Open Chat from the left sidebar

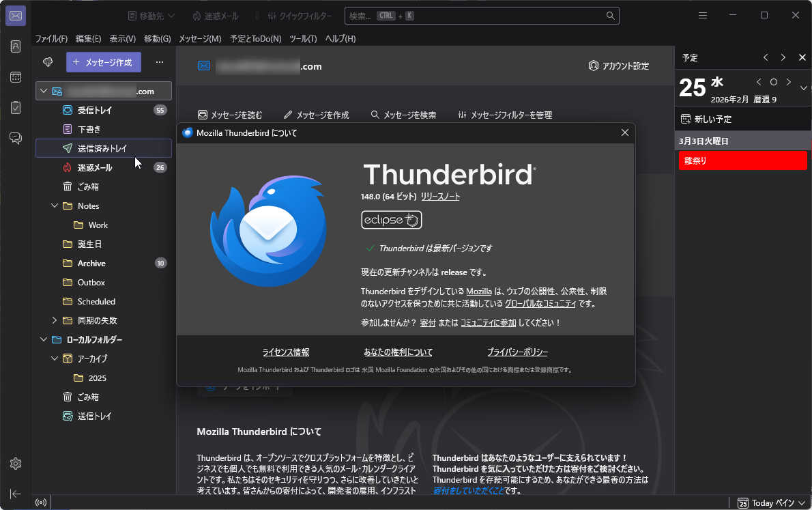coord(15,138)
